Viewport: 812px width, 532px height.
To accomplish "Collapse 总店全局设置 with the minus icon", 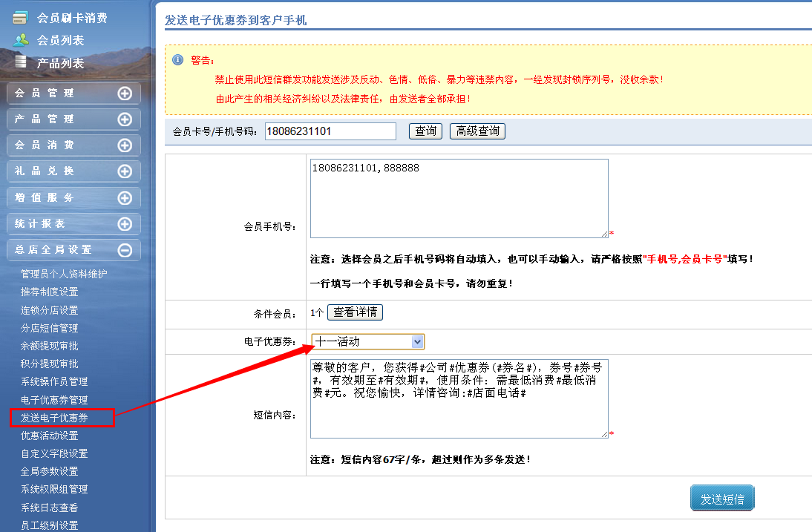I will tap(125, 250).
